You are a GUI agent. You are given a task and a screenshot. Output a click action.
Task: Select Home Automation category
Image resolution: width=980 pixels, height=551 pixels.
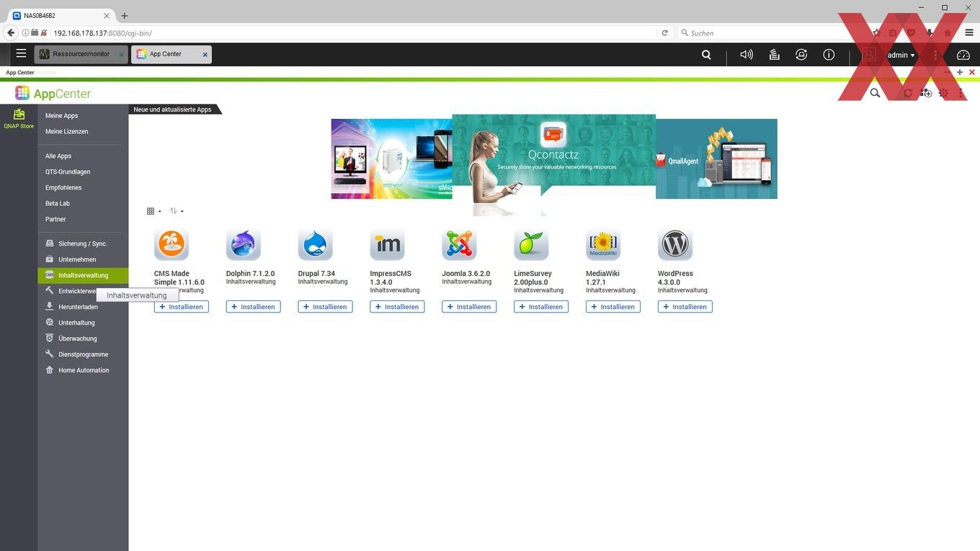pyautogui.click(x=83, y=370)
